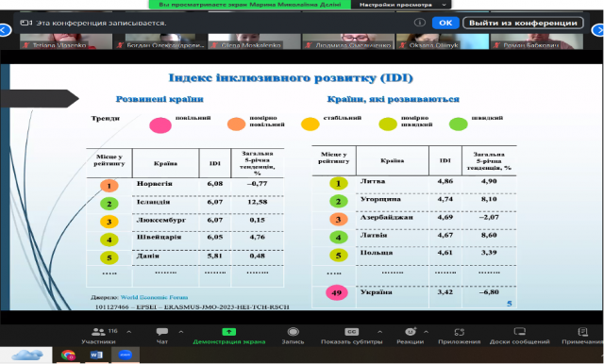Open the Apps icon in toolbar
The width and height of the screenshot is (604, 364).
click(460, 332)
